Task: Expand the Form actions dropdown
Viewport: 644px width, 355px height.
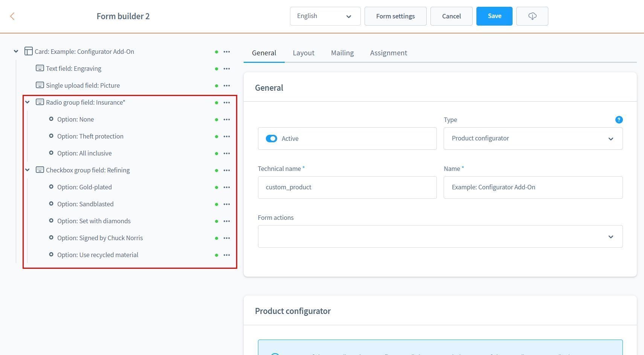Action: [x=440, y=236]
